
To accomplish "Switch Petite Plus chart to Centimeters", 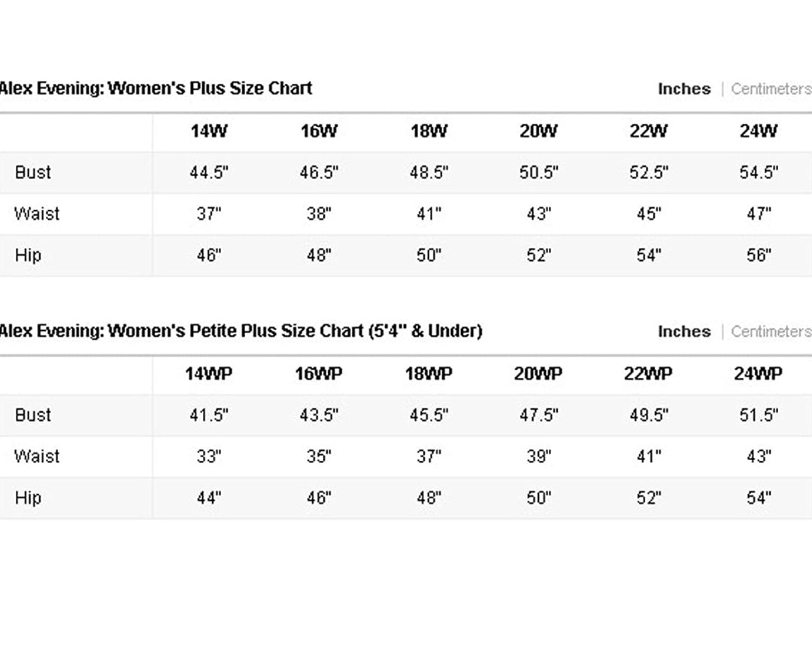I will [x=771, y=332].
